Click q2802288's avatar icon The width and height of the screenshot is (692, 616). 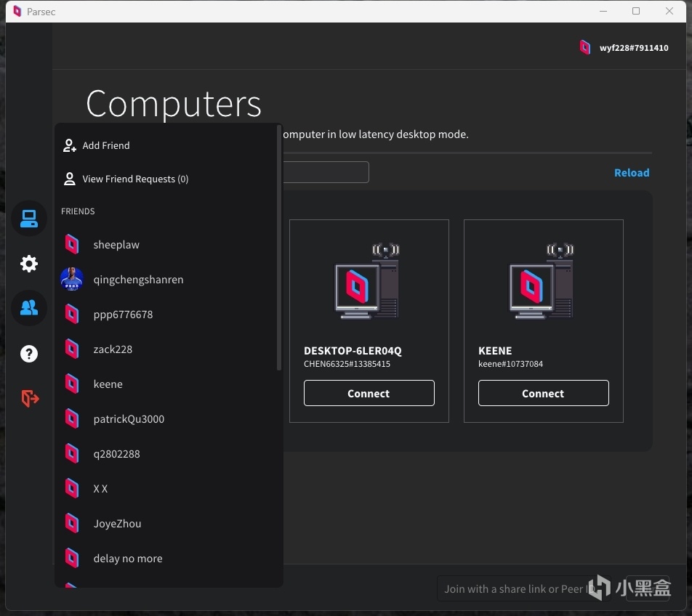pos(72,453)
